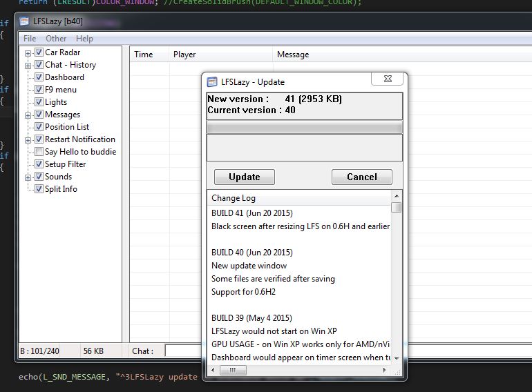The height and width of the screenshot is (392, 532).
Task: Click 'Some files are verified after saving' line
Action: tap(273, 279)
